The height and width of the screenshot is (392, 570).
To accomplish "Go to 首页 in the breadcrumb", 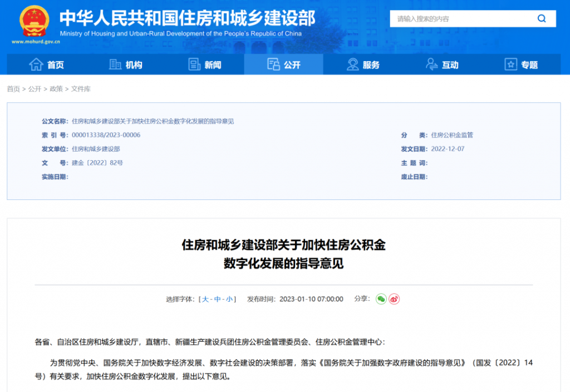I will click(13, 89).
